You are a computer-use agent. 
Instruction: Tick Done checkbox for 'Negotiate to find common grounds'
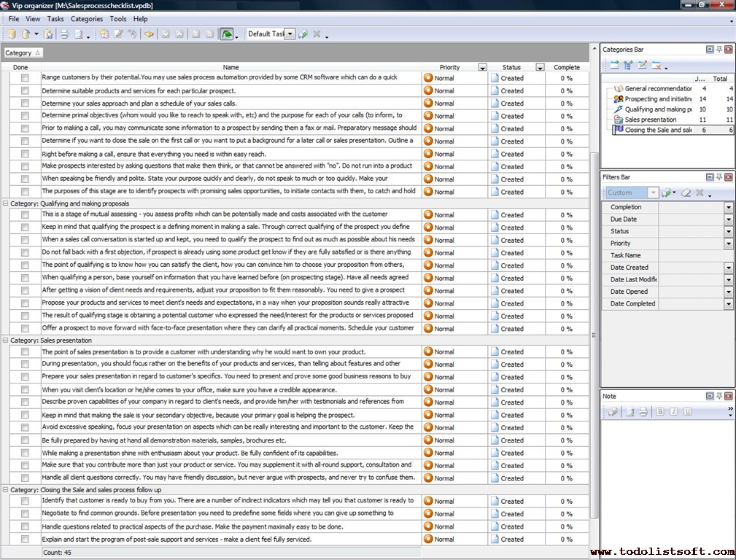25,513
